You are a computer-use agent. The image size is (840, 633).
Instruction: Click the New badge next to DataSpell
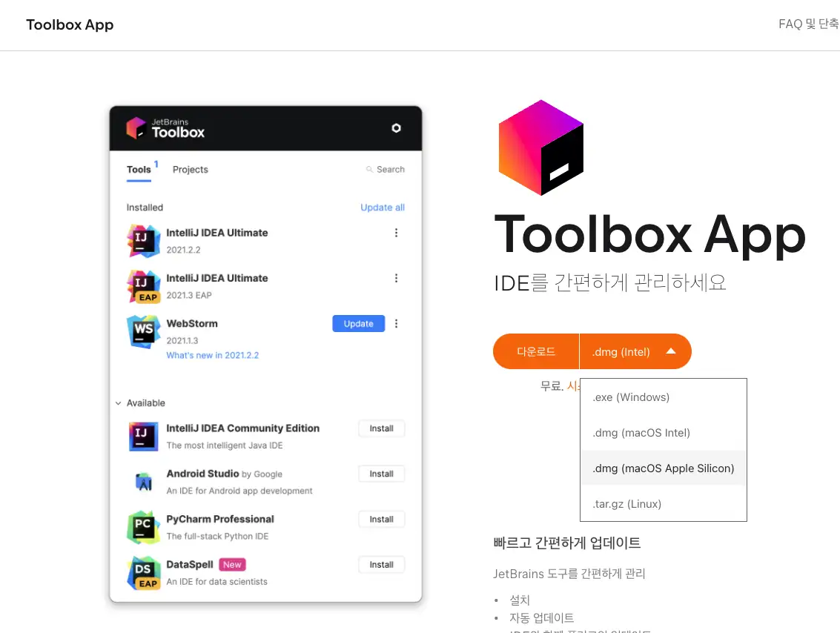tap(232, 565)
